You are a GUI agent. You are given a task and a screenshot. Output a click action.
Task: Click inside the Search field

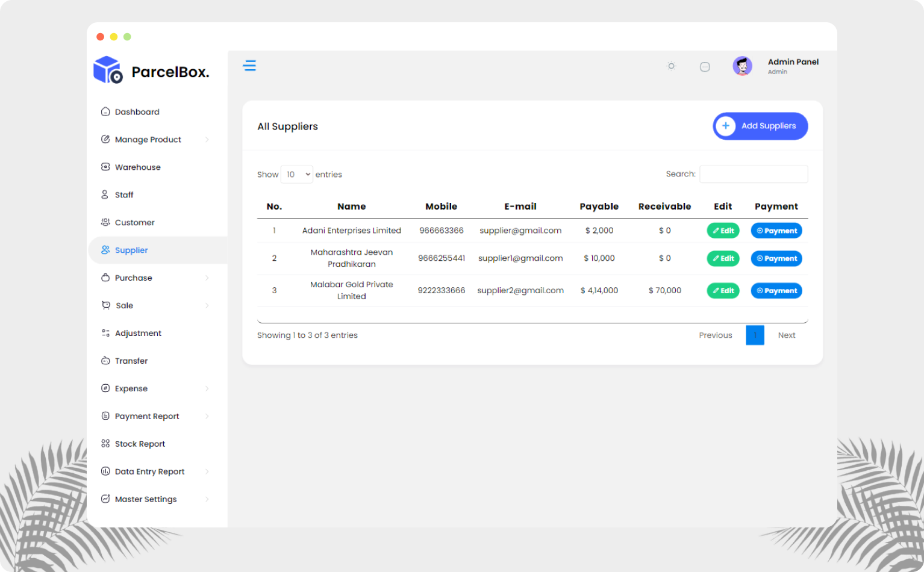(x=754, y=174)
